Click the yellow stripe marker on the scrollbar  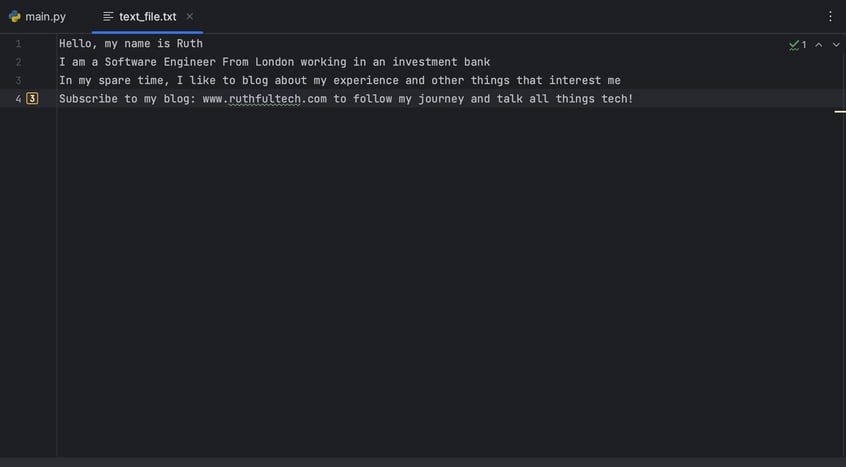point(840,112)
